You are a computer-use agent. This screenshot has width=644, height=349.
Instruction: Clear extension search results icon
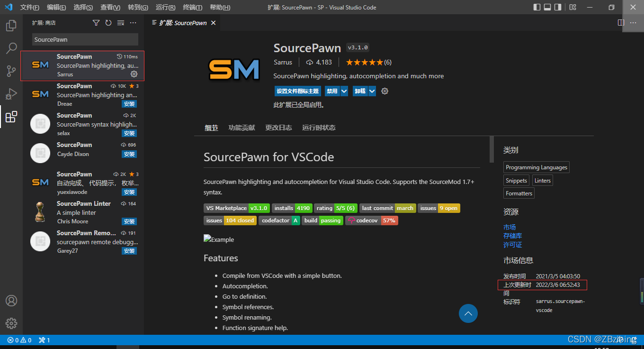point(121,23)
